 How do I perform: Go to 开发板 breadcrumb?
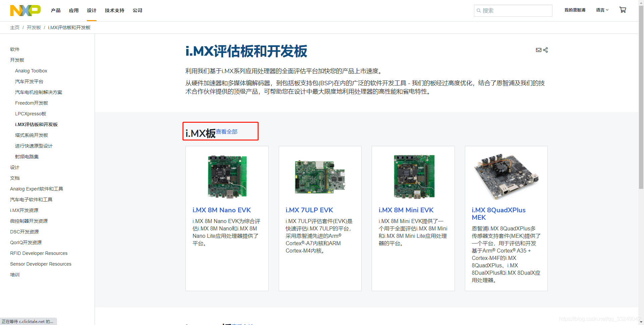(34, 28)
